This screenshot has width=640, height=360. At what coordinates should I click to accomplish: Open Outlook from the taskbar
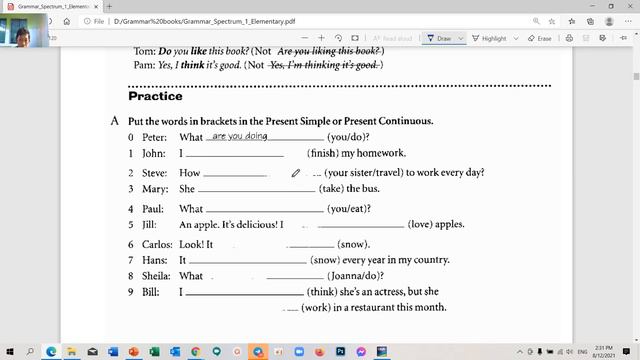coord(175,351)
